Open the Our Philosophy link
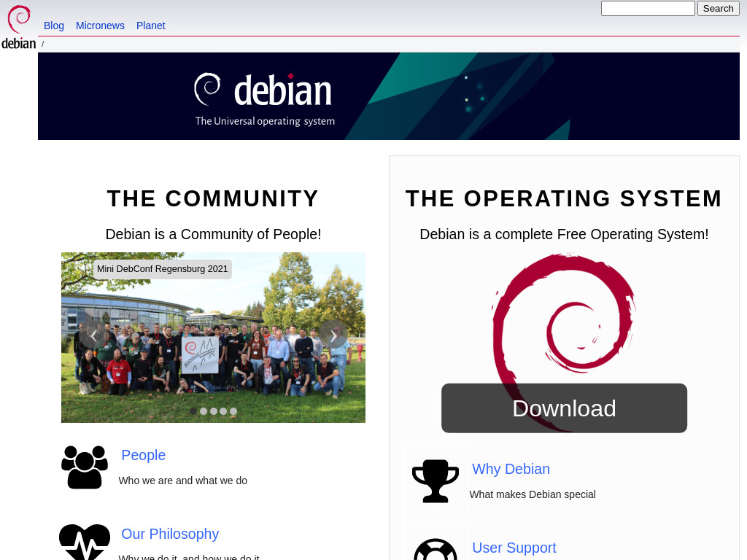The height and width of the screenshot is (560, 747). point(170,534)
